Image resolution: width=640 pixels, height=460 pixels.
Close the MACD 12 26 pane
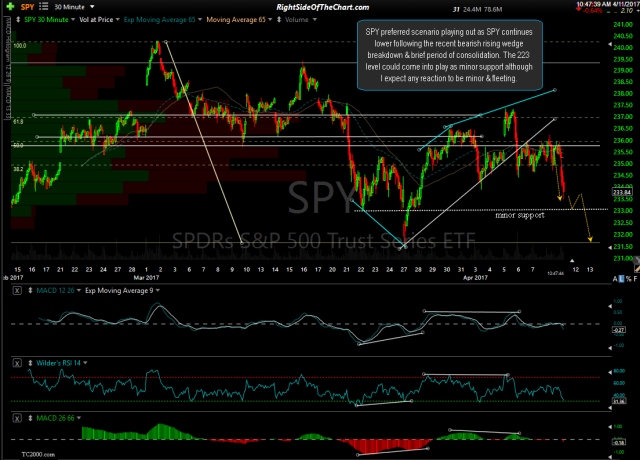pos(17,291)
